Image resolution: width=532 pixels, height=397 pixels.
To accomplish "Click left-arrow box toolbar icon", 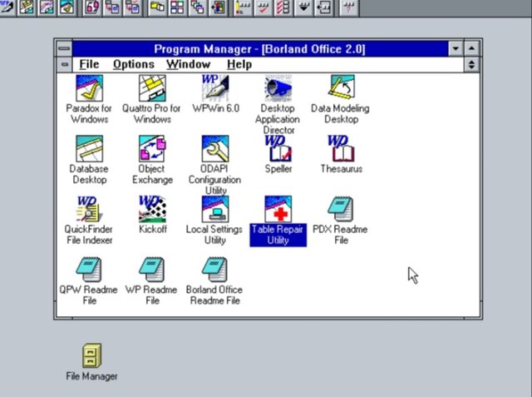I will point(323,7).
